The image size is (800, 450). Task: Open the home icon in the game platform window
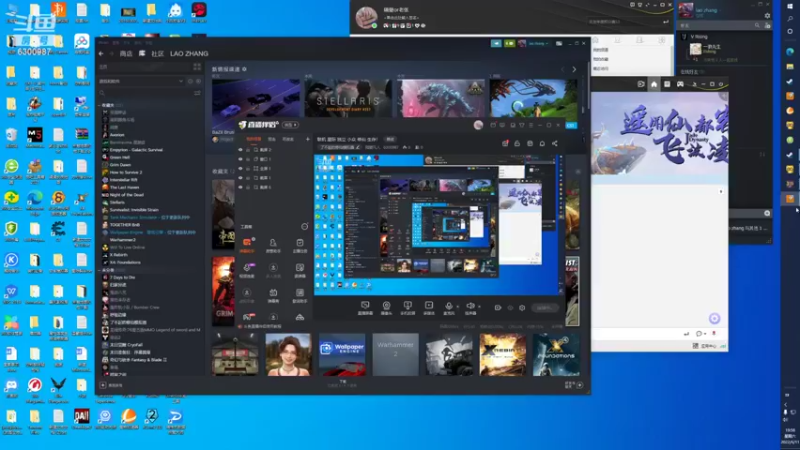click(654, 84)
